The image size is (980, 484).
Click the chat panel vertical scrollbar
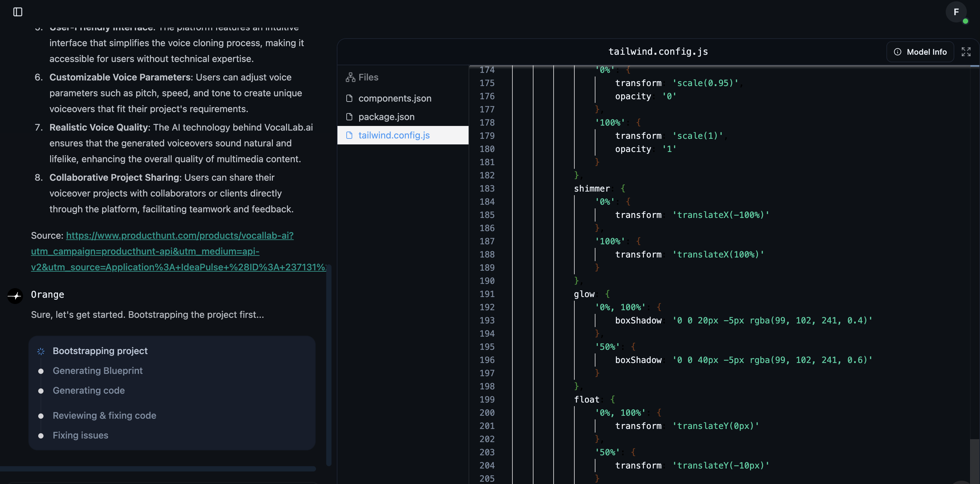329,365
